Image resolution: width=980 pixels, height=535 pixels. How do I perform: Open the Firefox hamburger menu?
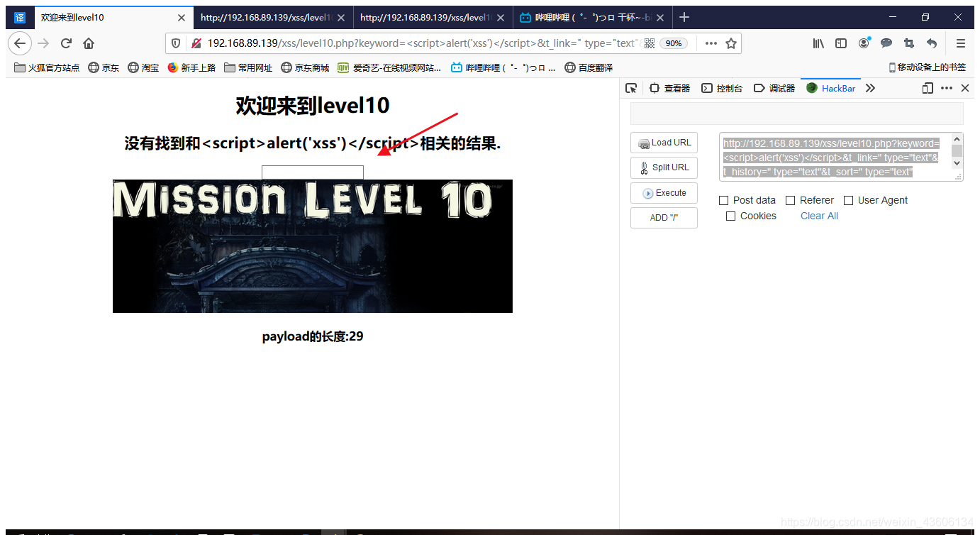click(960, 43)
